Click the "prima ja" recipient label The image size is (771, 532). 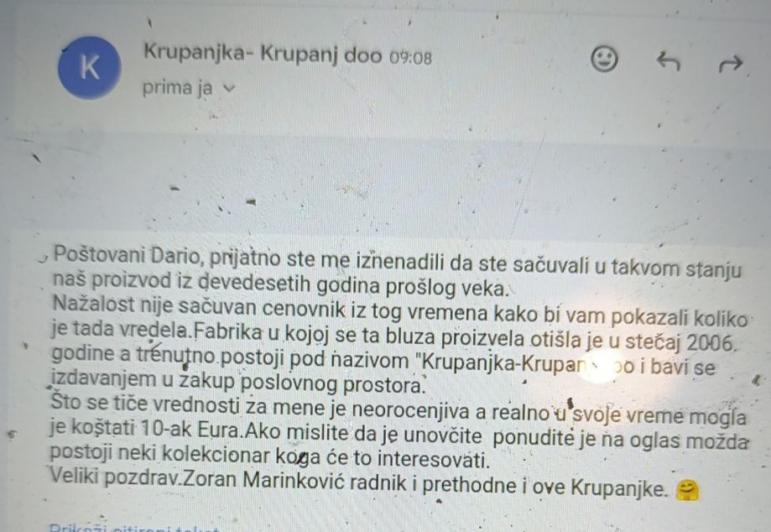coord(178,88)
